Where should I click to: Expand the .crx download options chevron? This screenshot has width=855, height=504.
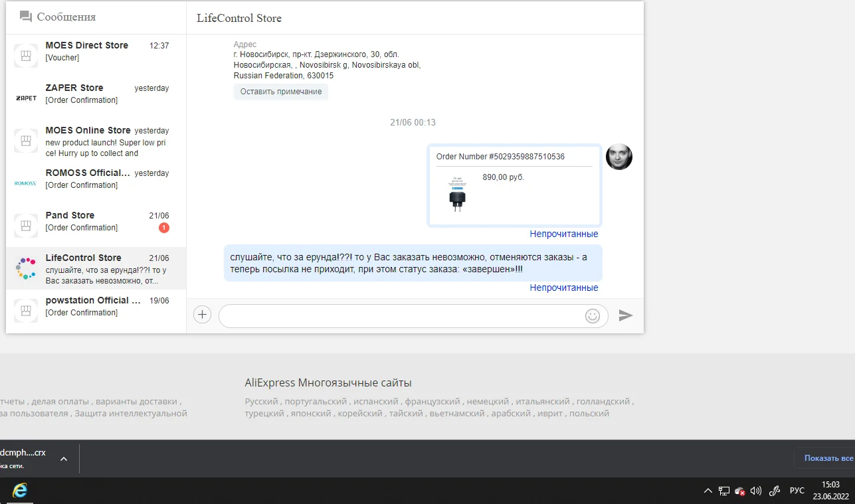pyautogui.click(x=64, y=458)
